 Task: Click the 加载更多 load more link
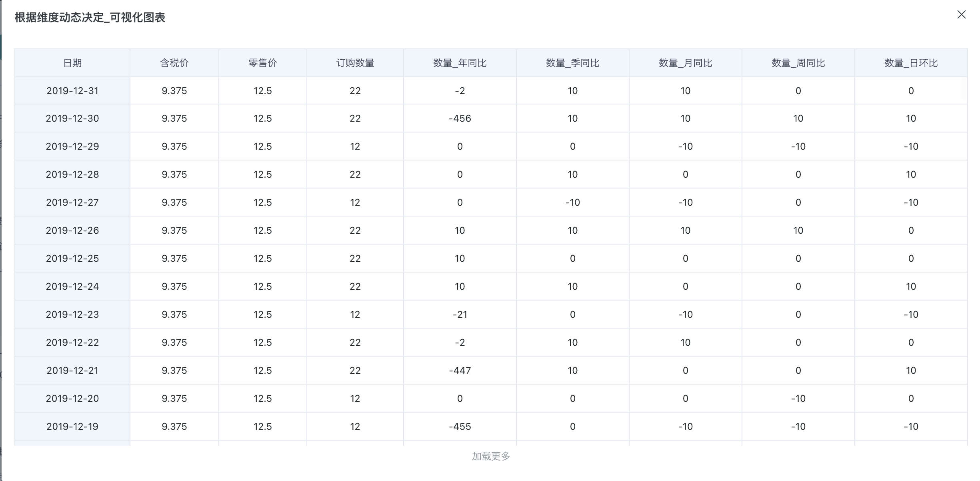[x=491, y=456]
